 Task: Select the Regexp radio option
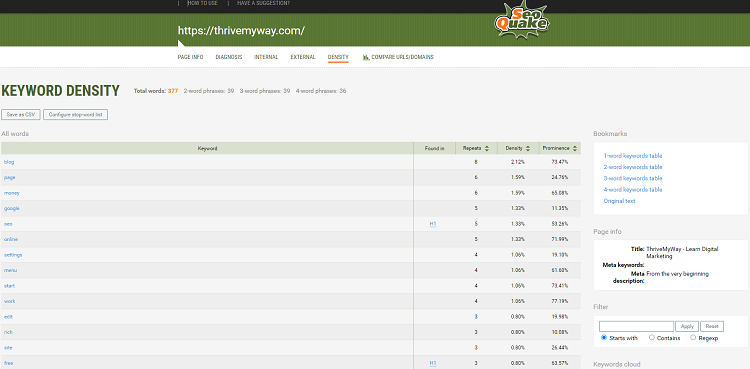click(693, 337)
